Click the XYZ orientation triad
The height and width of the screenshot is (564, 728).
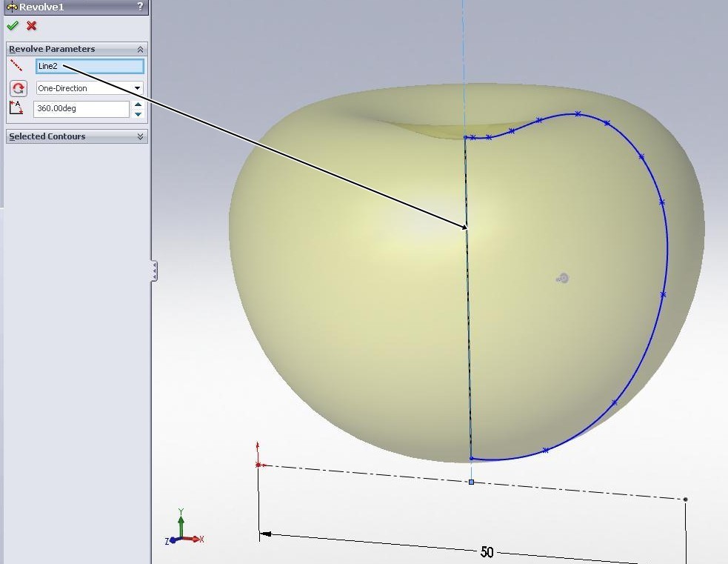[x=184, y=528]
